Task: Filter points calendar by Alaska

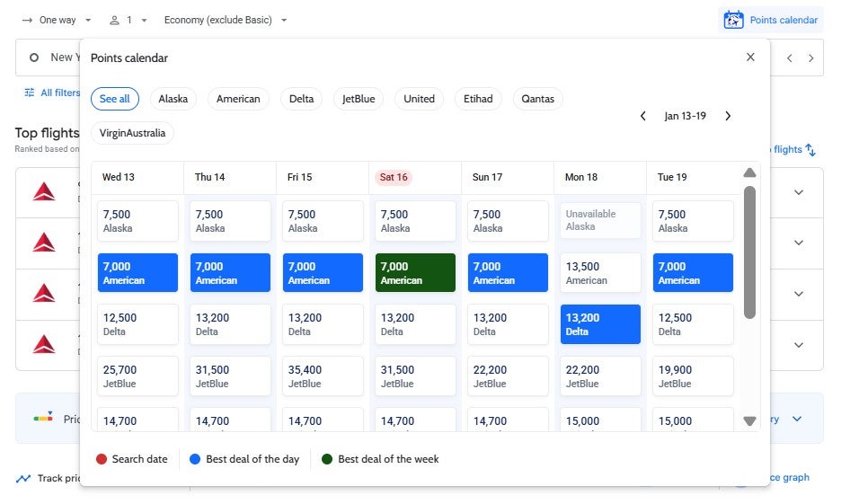Action: (173, 99)
